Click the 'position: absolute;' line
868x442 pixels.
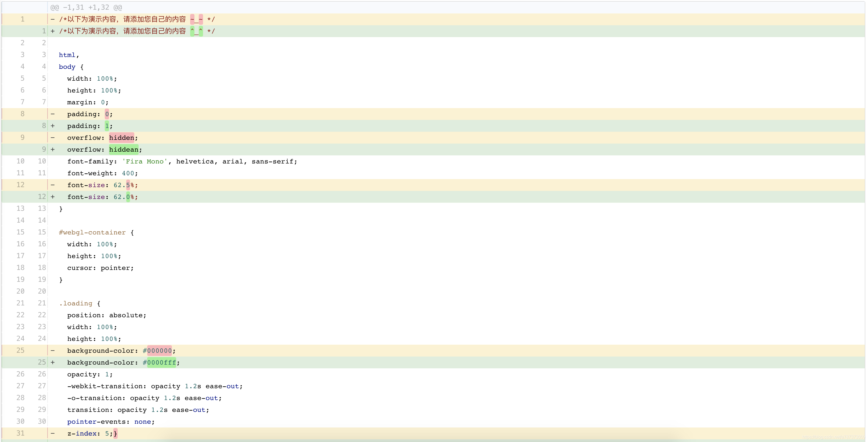click(107, 315)
